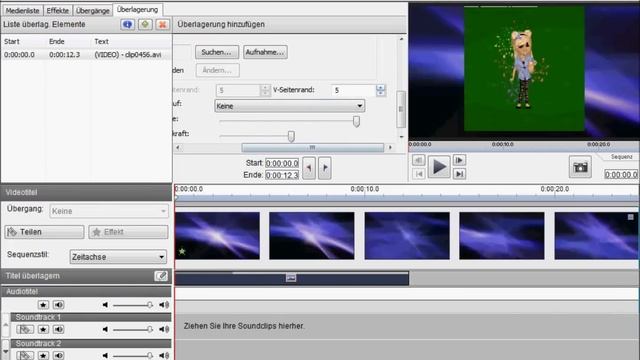Click the Titel überlagern edit pencil icon
Image resolution: width=640 pixels, height=360 pixels.
point(161,276)
